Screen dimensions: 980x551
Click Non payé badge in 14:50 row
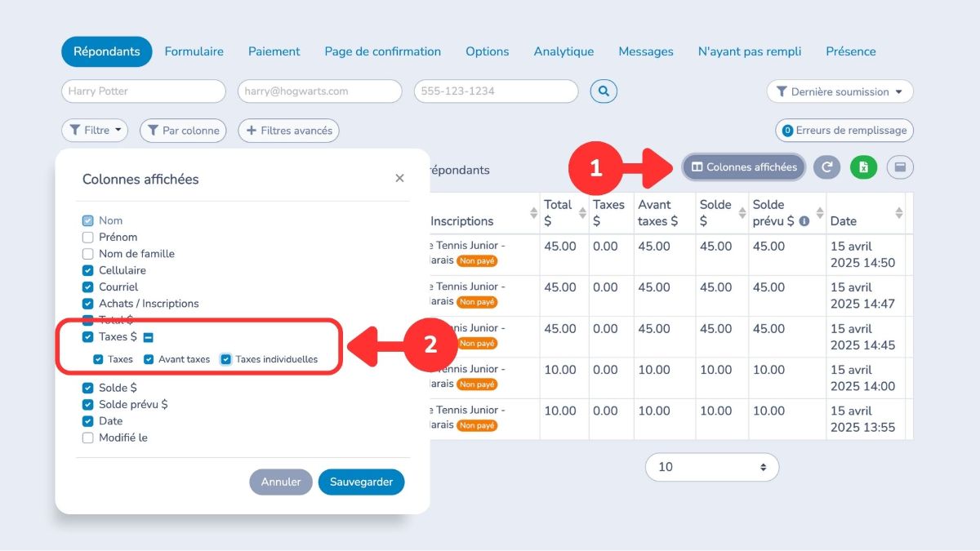478,261
